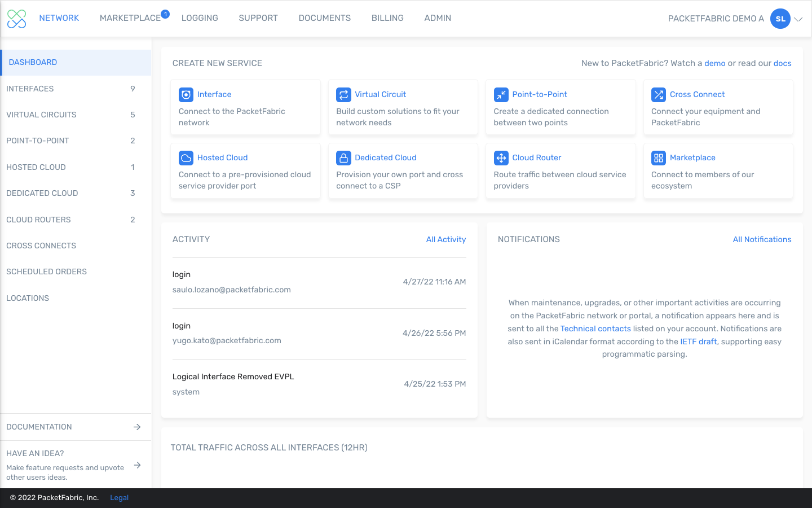Click the Cloud Router icon
The width and height of the screenshot is (812, 508).
click(501, 158)
